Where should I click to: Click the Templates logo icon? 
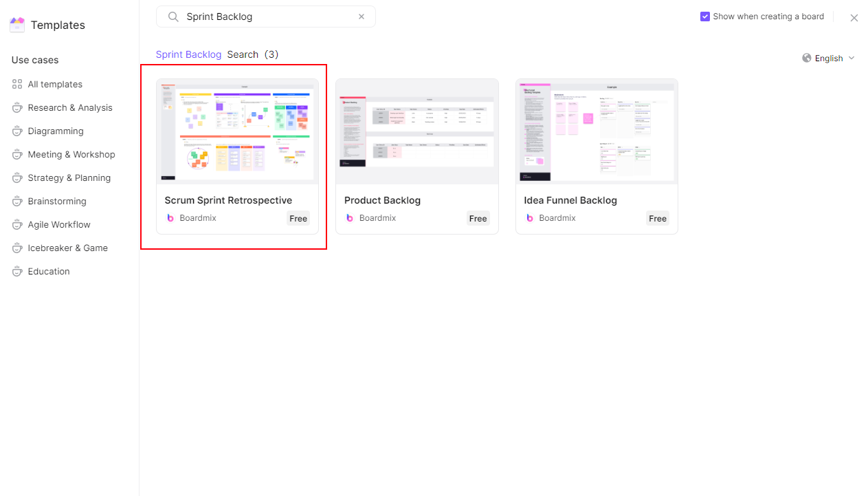(x=17, y=25)
